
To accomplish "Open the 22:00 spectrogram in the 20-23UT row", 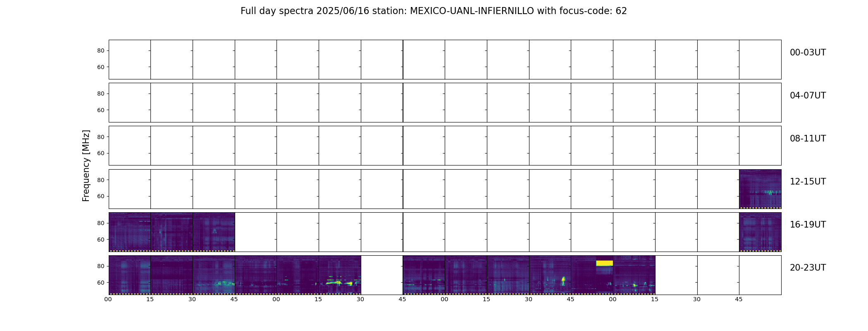I will pos(466,275).
